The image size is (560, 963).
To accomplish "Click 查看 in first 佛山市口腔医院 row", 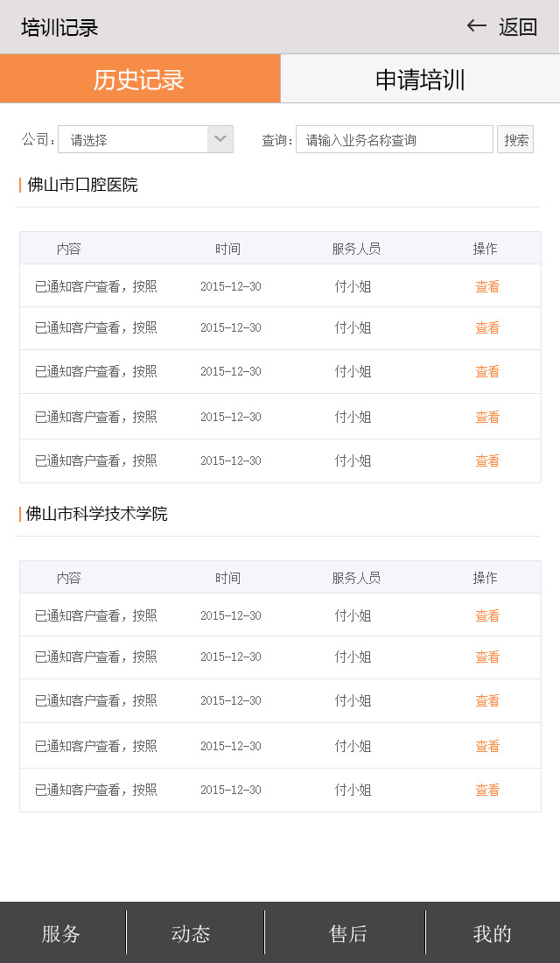I will pyautogui.click(x=487, y=286).
